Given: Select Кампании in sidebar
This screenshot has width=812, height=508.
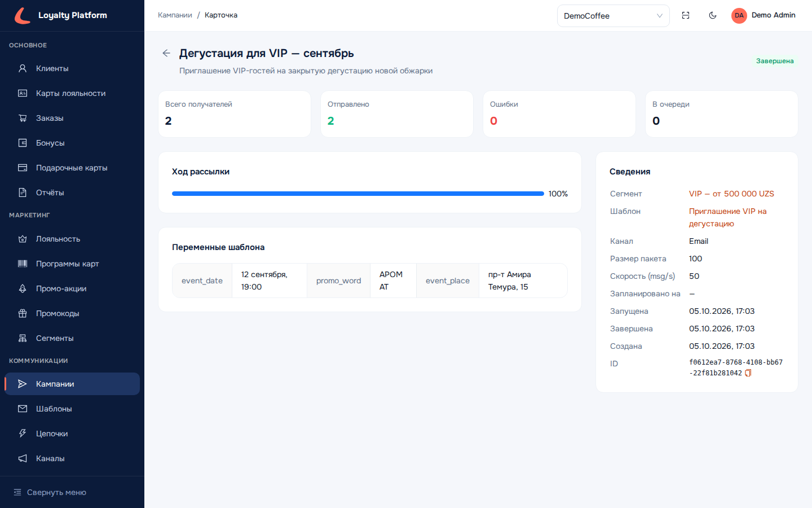Looking at the screenshot, I should click(72, 384).
